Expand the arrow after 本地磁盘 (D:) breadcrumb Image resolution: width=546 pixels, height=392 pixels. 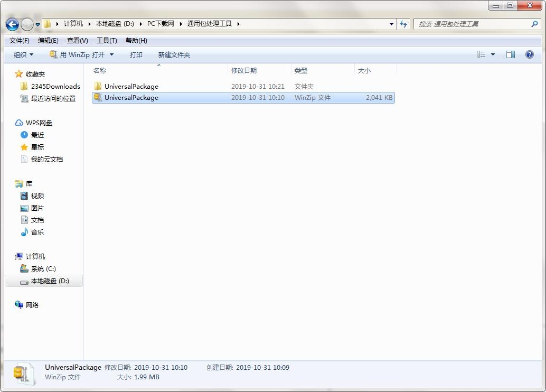click(140, 24)
